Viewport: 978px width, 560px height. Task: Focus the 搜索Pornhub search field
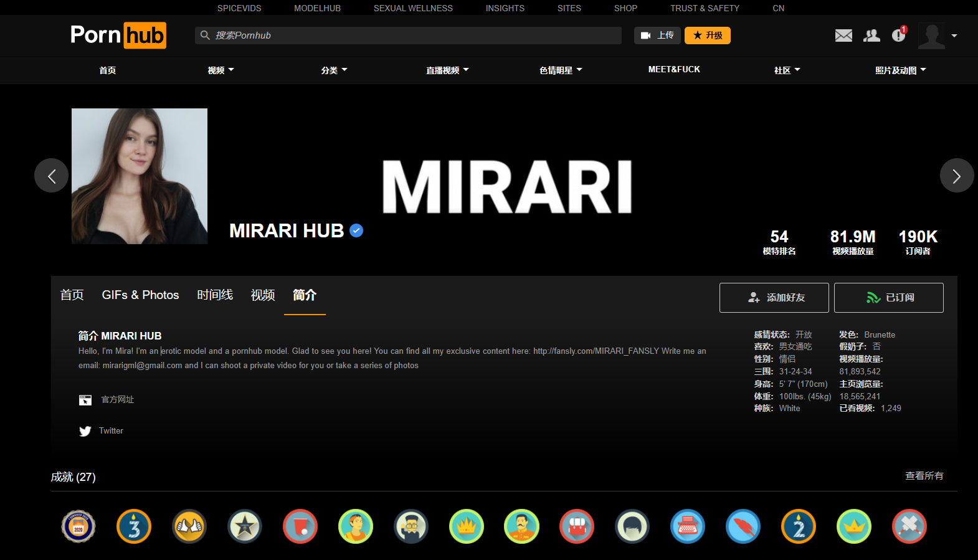pyautogui.click(x=409, y=36)
